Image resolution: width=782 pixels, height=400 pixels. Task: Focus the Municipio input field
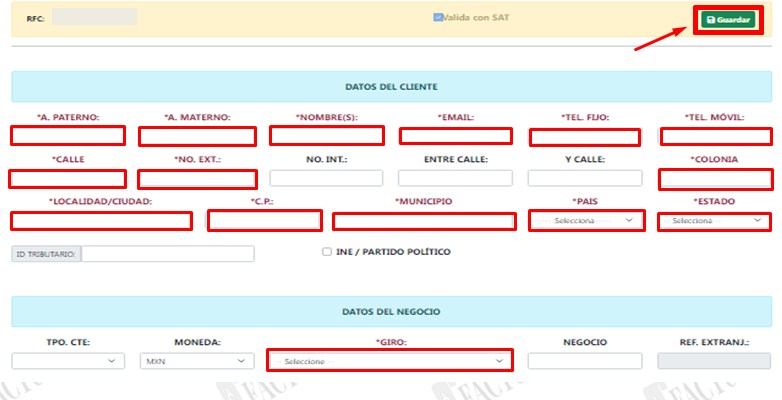(x=424, y=221)
